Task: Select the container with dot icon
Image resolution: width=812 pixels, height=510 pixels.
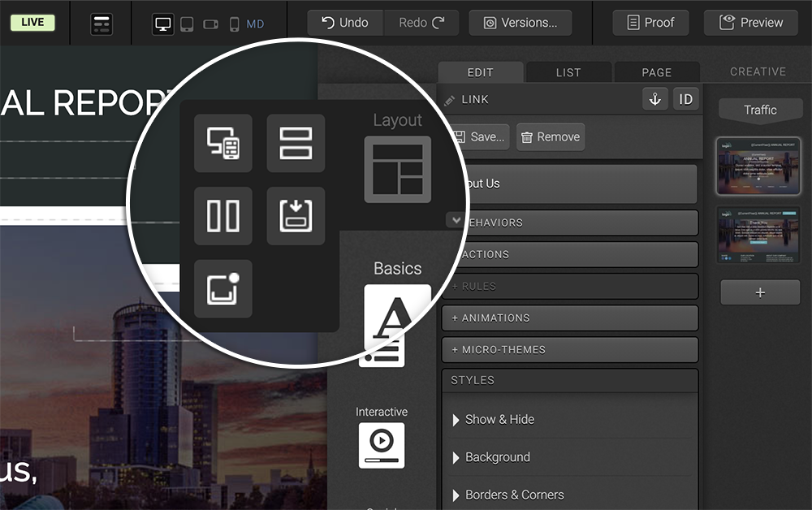Action: coord(223,288)
